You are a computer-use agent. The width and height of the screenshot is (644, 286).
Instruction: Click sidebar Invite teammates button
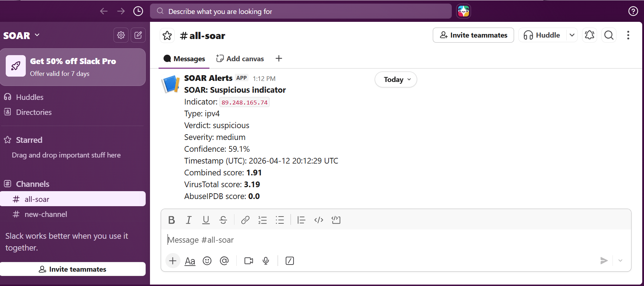(x=73, y=269)
